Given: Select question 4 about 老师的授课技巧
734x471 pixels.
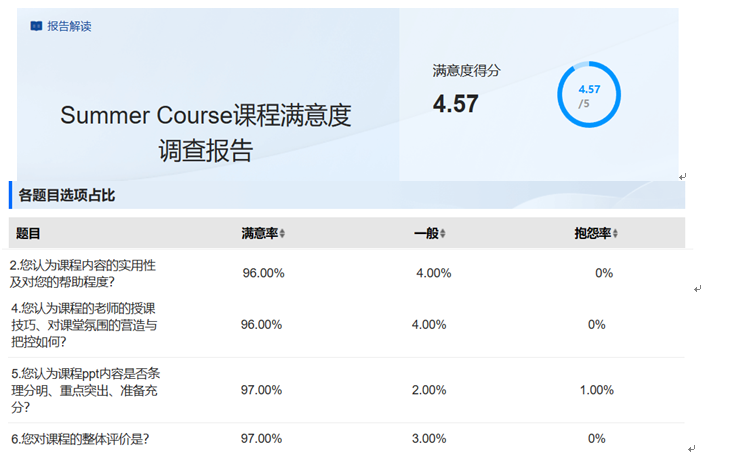Looking at the screenshot, I should 83,324.
